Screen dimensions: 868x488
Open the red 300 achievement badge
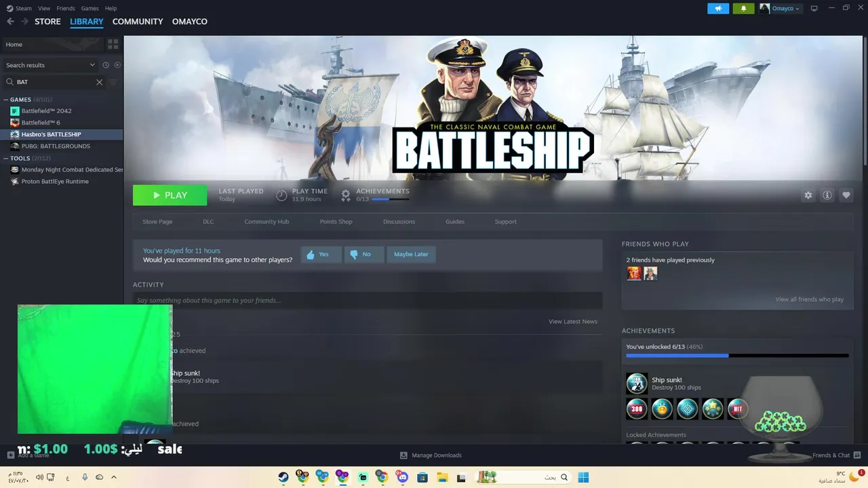tap(637, 409)
